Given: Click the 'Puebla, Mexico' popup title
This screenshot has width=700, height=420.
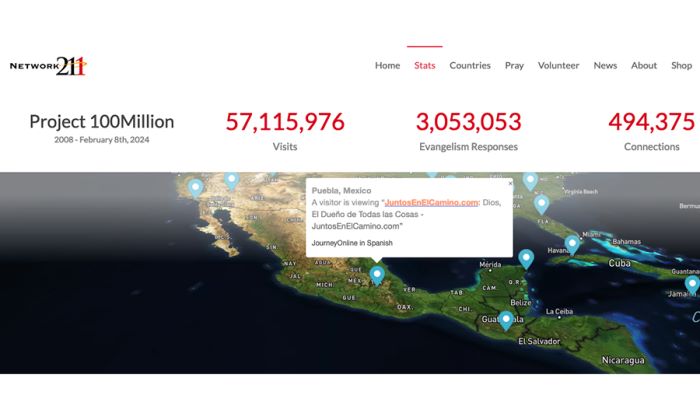Looking at the screenshot, I should [x=342, y=191].
